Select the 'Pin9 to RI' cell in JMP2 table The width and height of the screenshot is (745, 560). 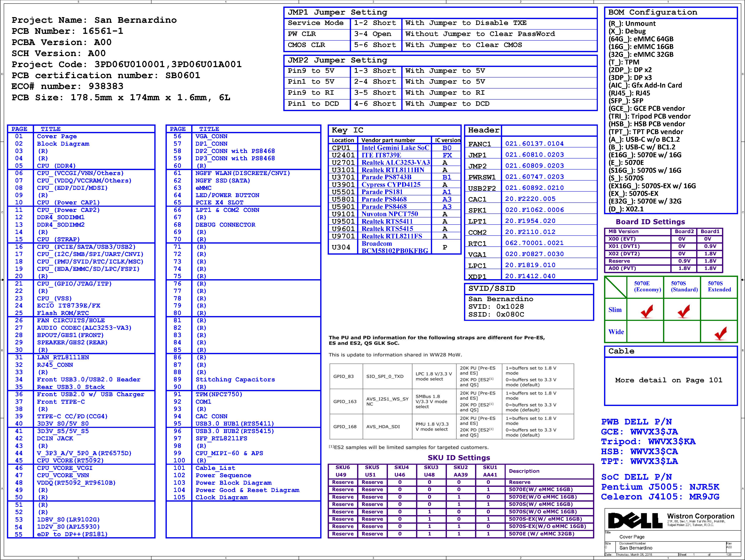point(311,93)
